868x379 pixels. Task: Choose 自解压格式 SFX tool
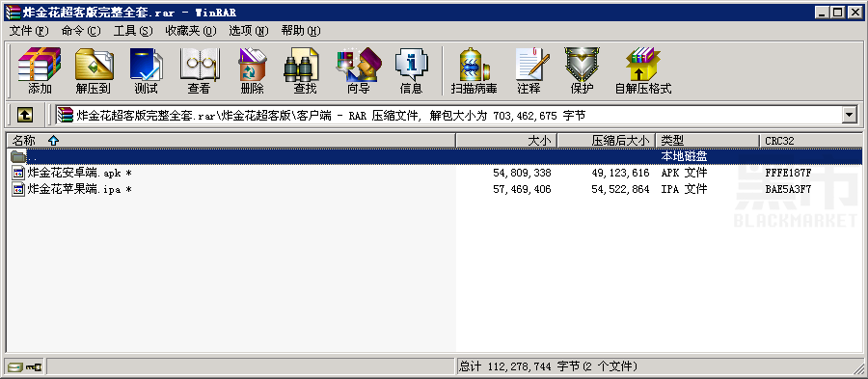click(x=643, y=70)
